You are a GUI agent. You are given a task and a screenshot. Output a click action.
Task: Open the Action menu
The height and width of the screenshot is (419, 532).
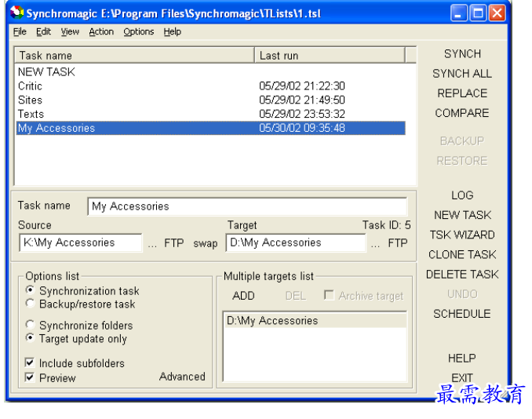[x=101, y=31]
